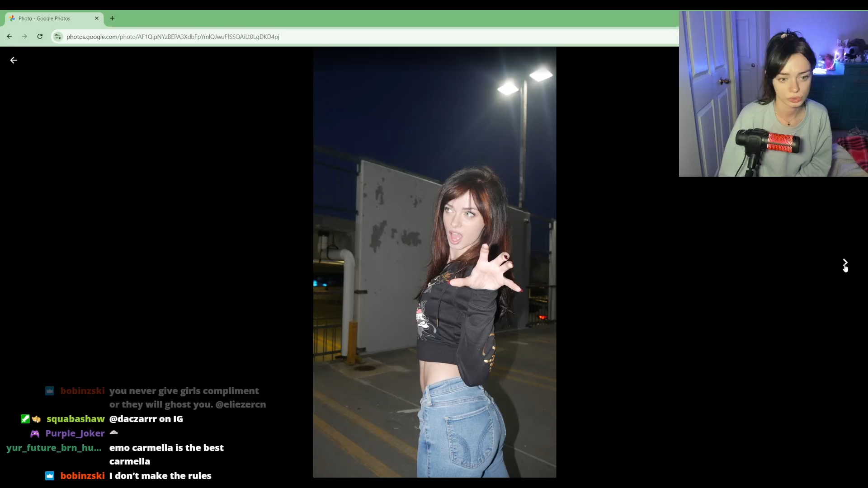Click green badge beside squabashaw

tap(25, 419)
